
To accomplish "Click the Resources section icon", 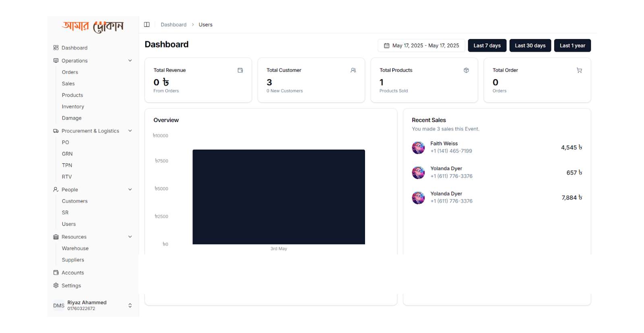I will coord(56,237).
